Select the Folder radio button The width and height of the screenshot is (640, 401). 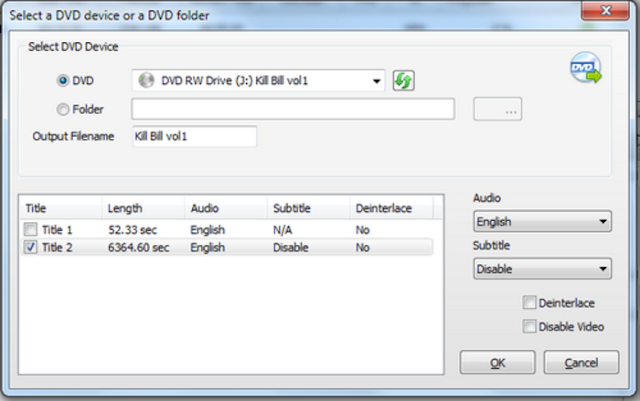pos(62,109)
